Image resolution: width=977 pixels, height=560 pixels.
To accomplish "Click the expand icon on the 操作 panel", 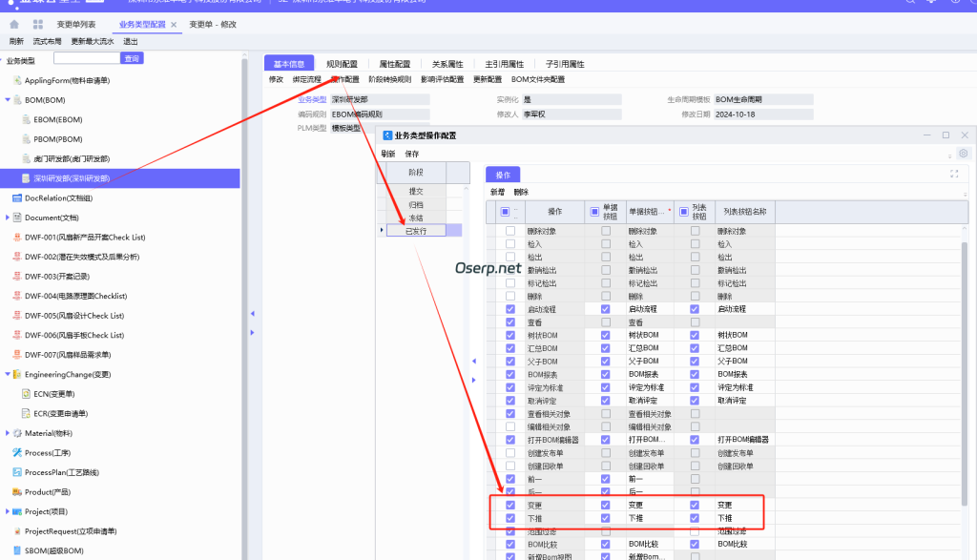I will [x=954, y=174].
